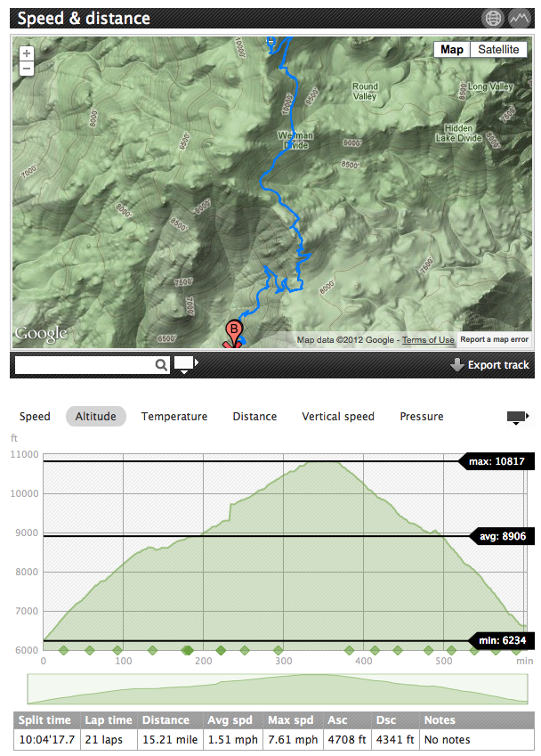
Task: Expand more graph options dropdown
Action: click(517, 417)
